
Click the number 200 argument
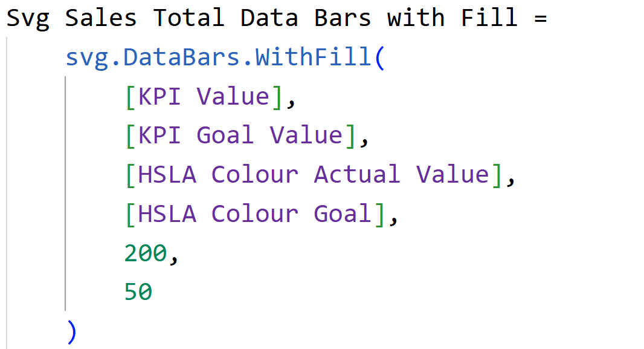coord(146,253)
